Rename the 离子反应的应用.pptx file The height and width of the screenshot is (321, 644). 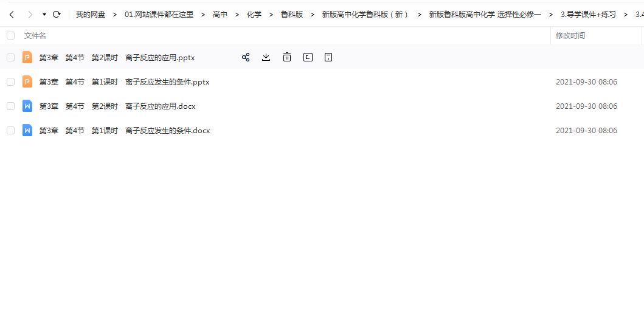coord(308,57)
